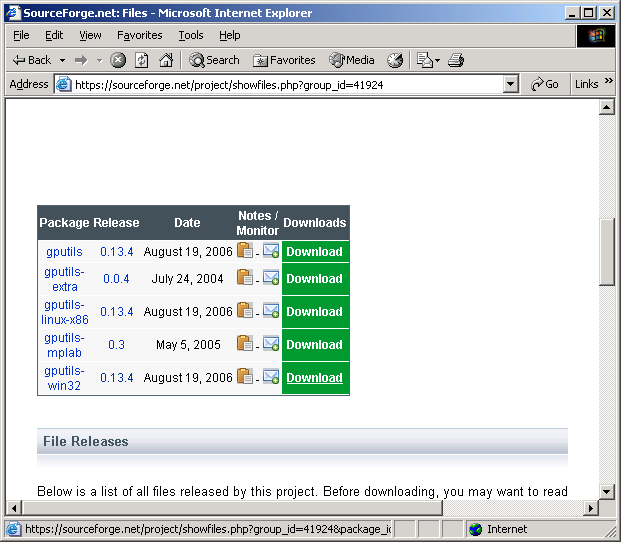The image size is (621, 542).
Task: Click the Forward arrow button
Action: (81, 60)
